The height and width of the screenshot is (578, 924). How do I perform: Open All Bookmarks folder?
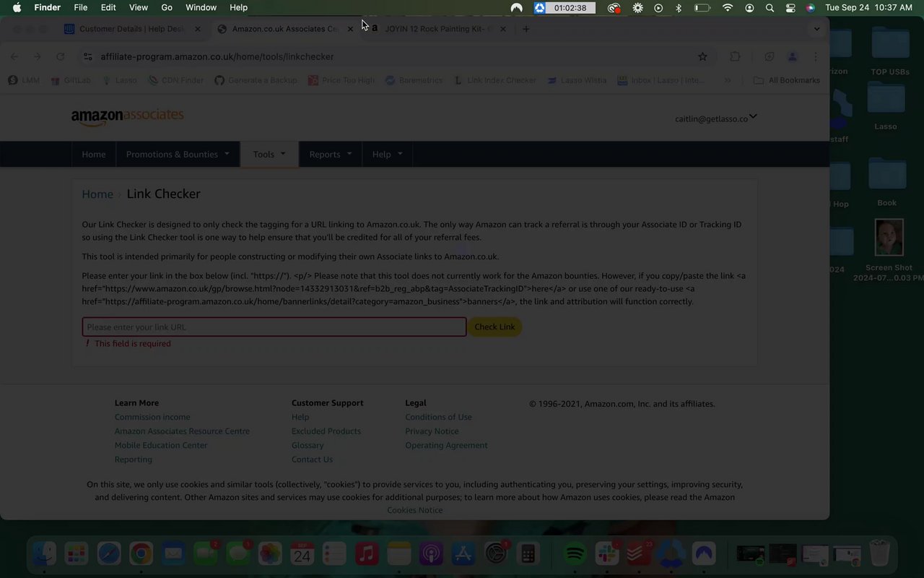[x=787, y=80]
